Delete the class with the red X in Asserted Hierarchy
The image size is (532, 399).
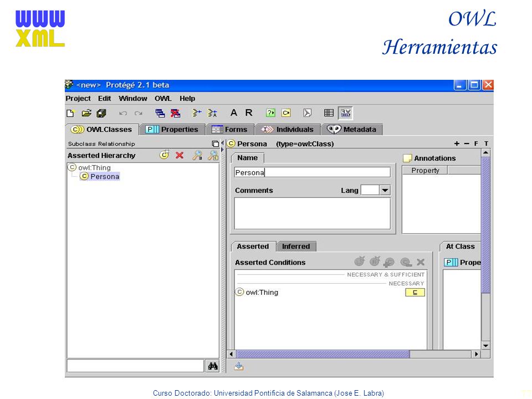click(180, 155)
